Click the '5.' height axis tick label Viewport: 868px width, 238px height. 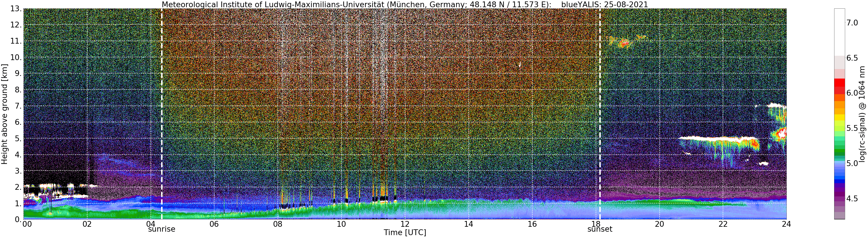point(18,138)
